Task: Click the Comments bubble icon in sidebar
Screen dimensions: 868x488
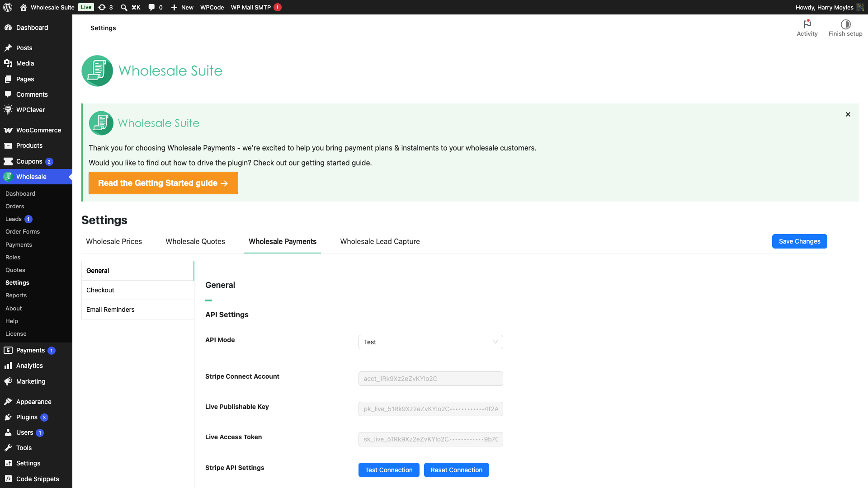Action: pyautogui.click(x=8, y=94)
